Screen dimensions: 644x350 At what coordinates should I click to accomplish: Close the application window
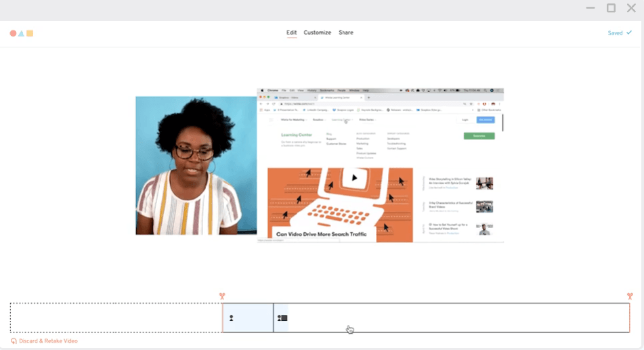(x=631, y=8)
